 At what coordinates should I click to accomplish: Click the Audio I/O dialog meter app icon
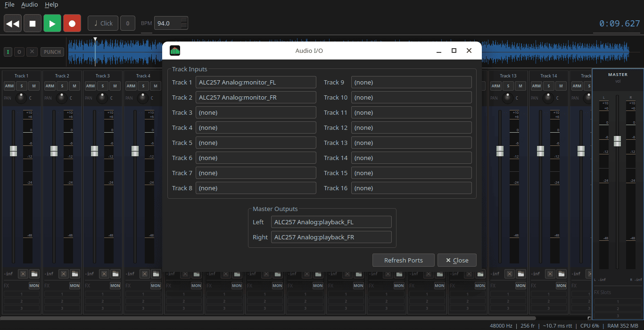[x=175, y=51]
